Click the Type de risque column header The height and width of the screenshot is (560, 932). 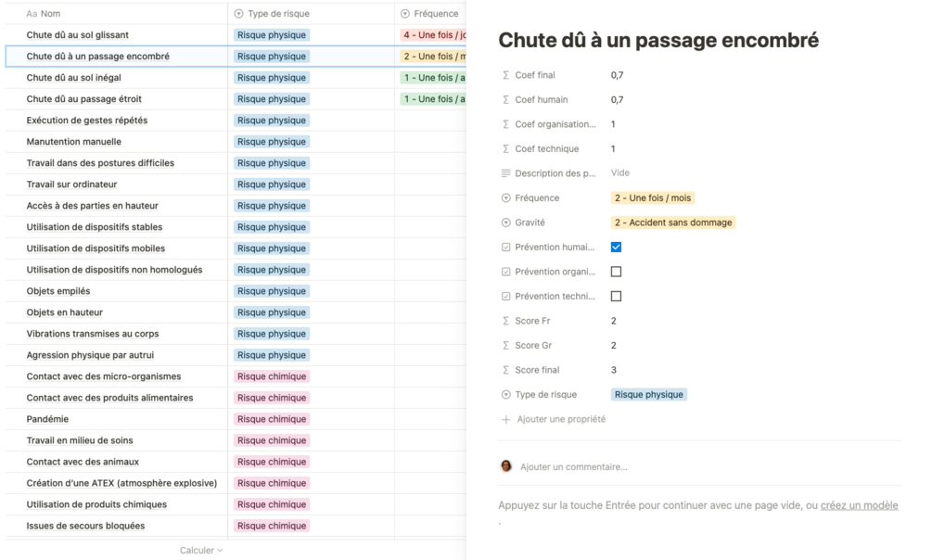coord(278,14)
